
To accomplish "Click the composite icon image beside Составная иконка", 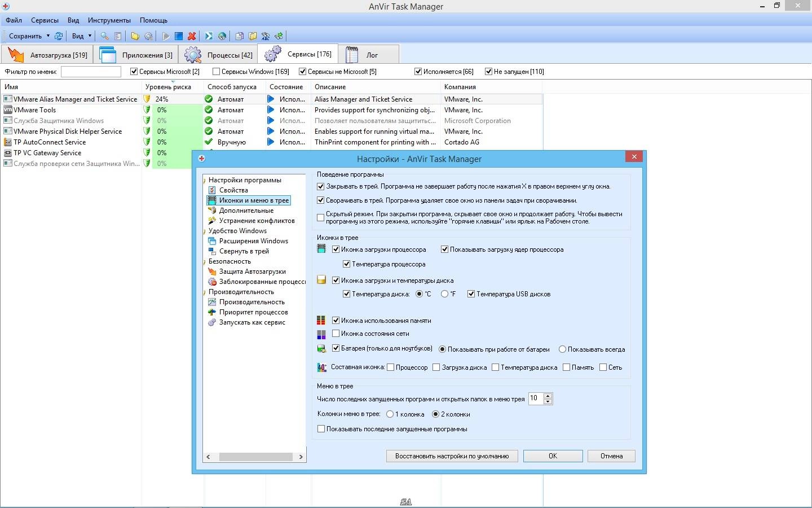I will [321, 367].
